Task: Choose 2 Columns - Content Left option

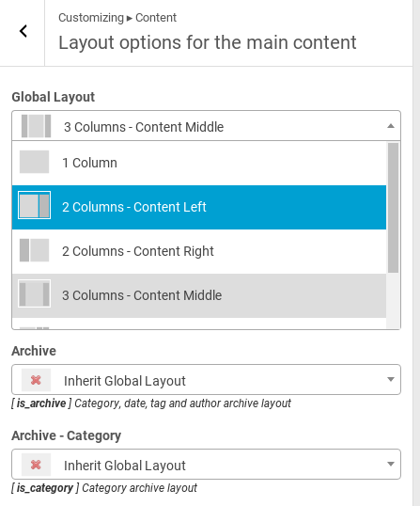Action: (x=199, y=207)
